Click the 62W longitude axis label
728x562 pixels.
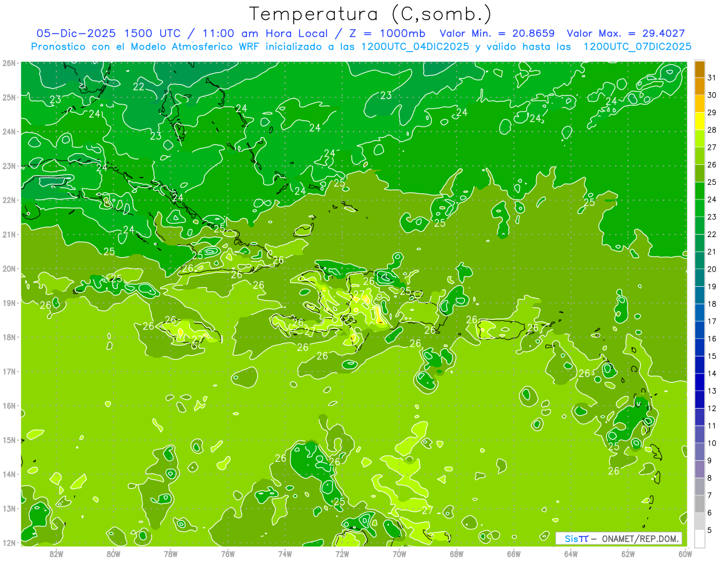pos(629,554)
